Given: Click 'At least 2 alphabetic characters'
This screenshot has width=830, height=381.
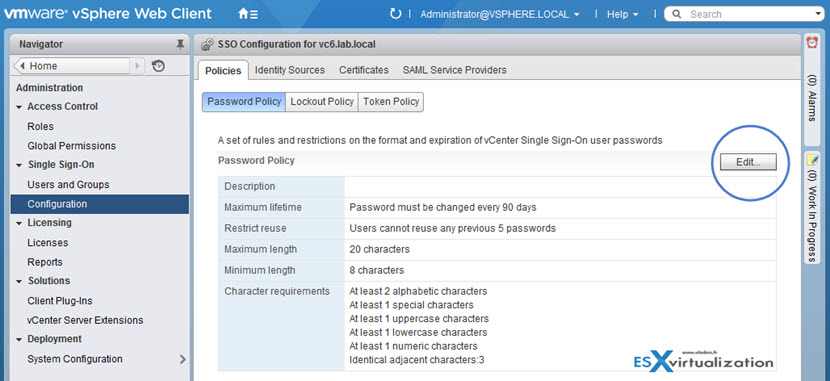Looking at the screenshot, I should coord(418,292).
